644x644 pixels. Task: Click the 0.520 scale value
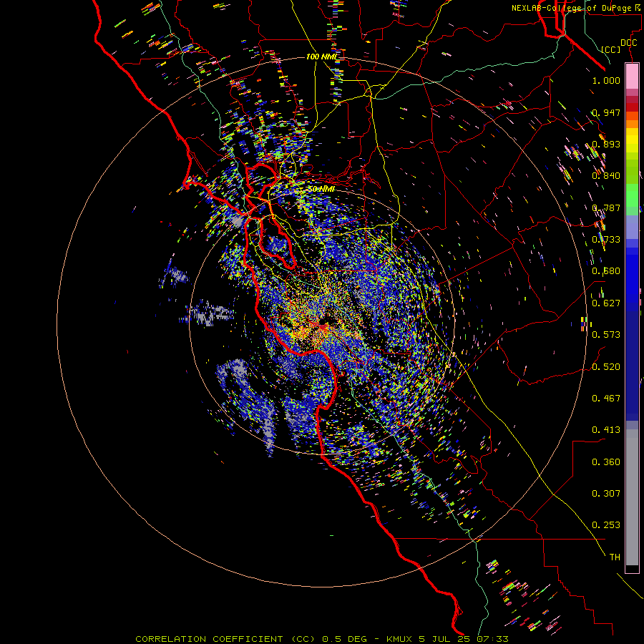click(x=606, y=367)
